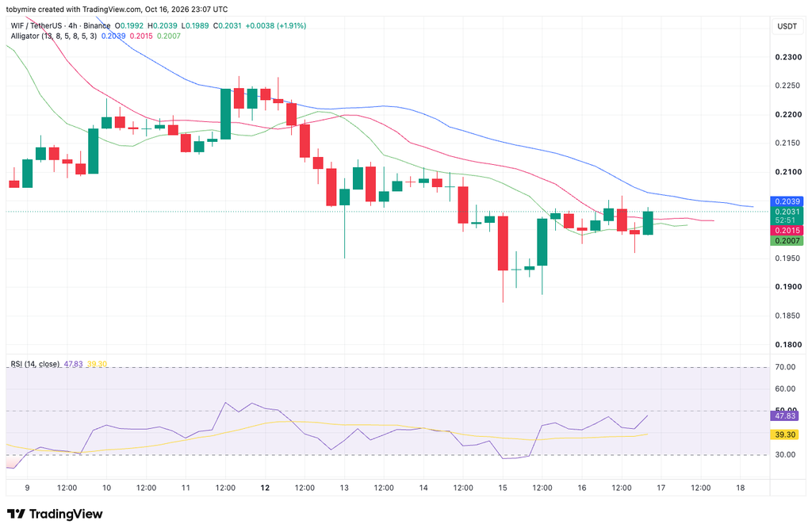Click the closing price value C0.2031
Viewport: 812px width, 532px height.
227,25
